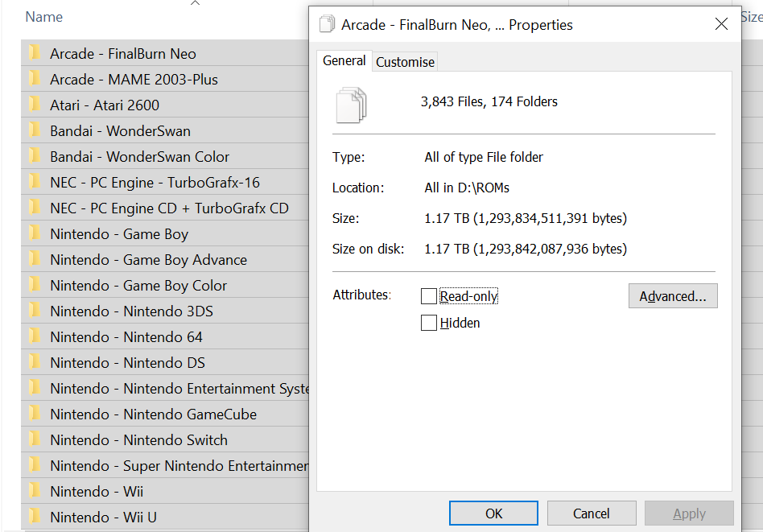Select the Arcade - FinalBurn Neo folder name

point(123,54)
